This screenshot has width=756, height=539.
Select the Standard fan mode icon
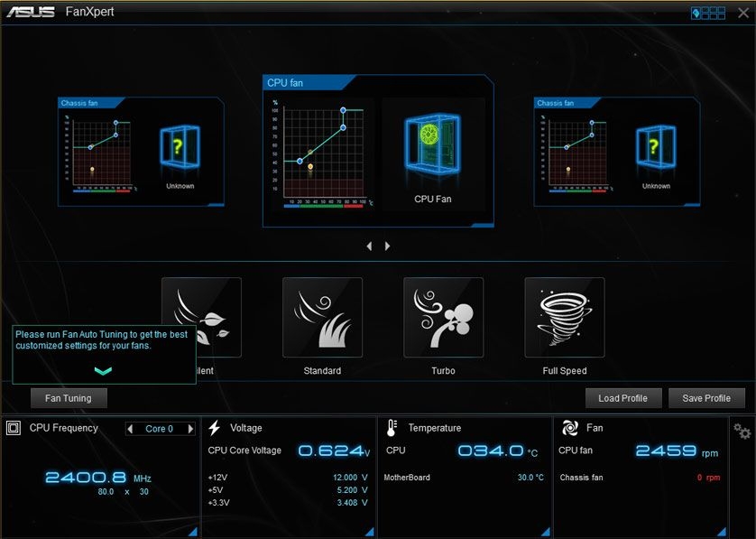tap(322, 317)
